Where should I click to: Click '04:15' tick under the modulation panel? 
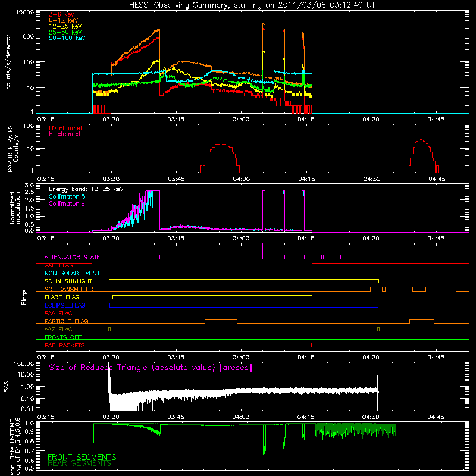tap(306, 239)
